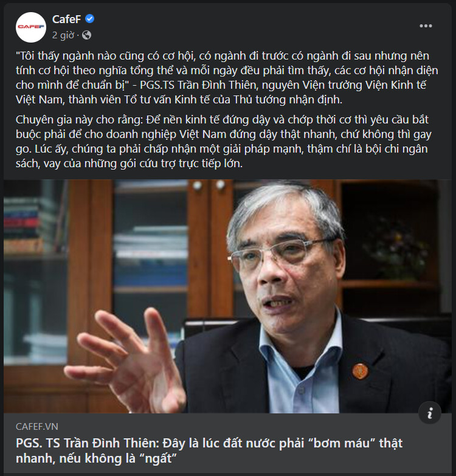
Task: Click the quoted first paragraph of the post
Action: coord(227,78)
